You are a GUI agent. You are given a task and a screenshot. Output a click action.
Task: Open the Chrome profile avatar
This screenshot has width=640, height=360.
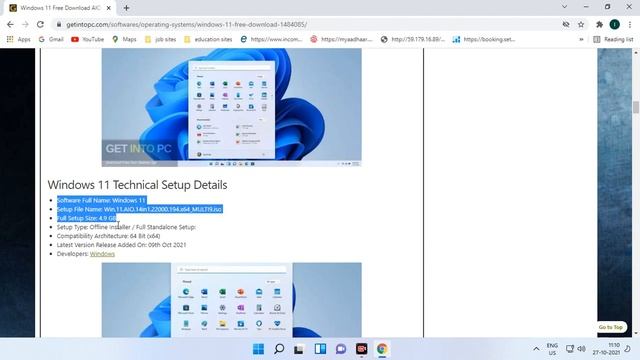pos(615,24)
